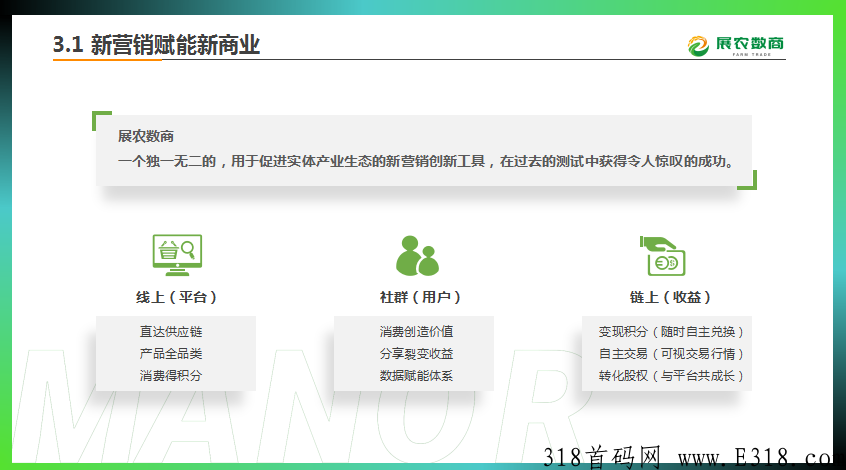Click the text 消费得积分

[x=171, y=376]
